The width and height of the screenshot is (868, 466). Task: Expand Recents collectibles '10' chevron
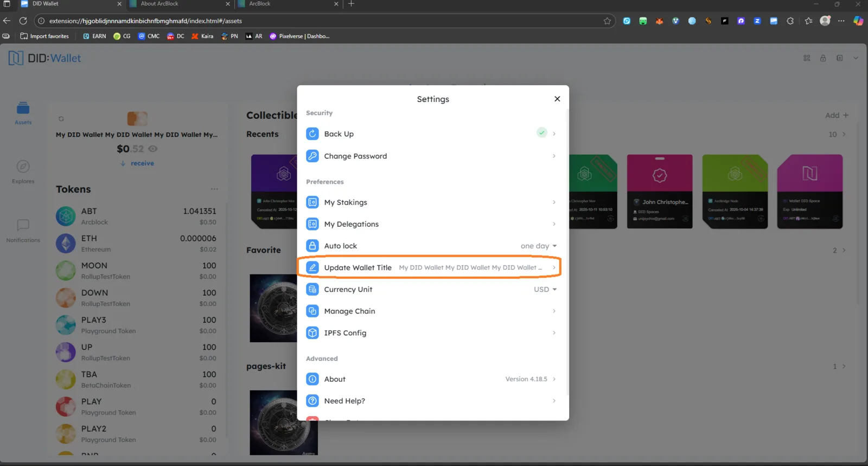tap(844, 135)
